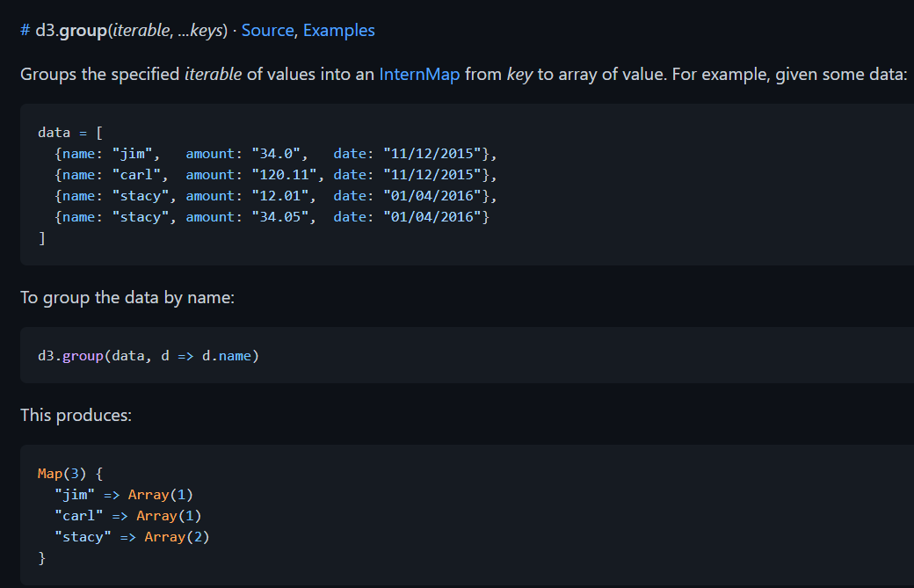Follow the InternMap link

(419, 74)
